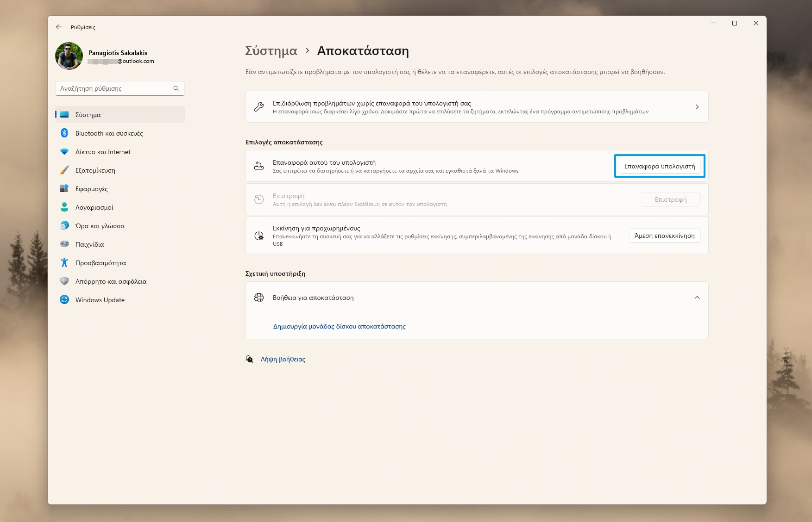Viewport: 812px width, 522px height.
Task: Click the privacy shield icon
Action: click(x=64, y=281)
